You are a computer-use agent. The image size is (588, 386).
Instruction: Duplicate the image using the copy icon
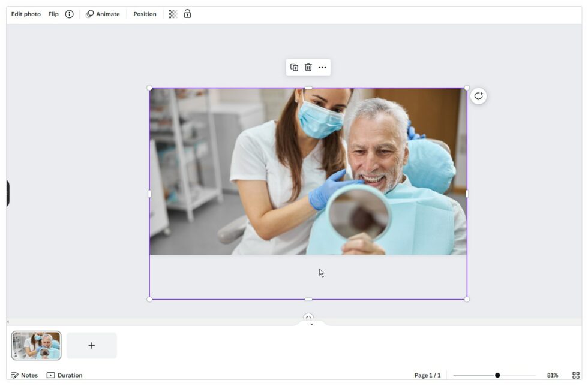tap(294, 67)
